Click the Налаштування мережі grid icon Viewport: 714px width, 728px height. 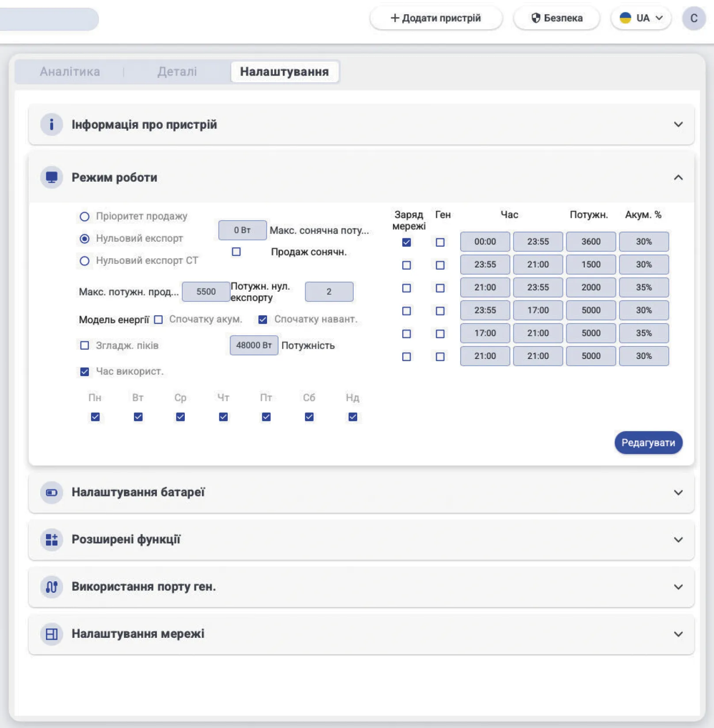coord(51,634)
